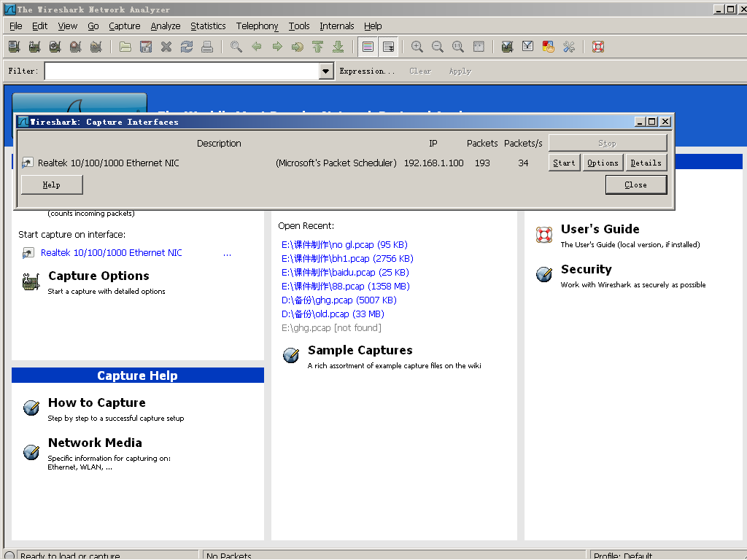747x560 pixels.
Task: Close the capture file X icon
Action: click(166, 47)
